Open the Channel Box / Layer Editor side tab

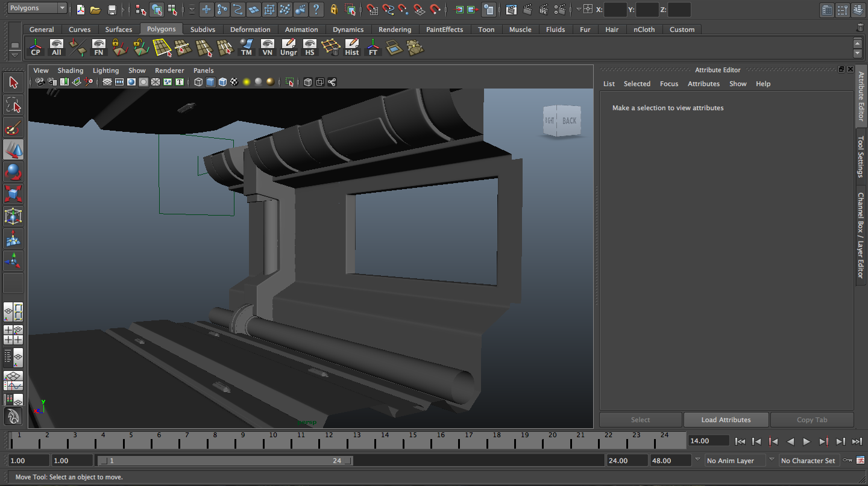point(861,235)
